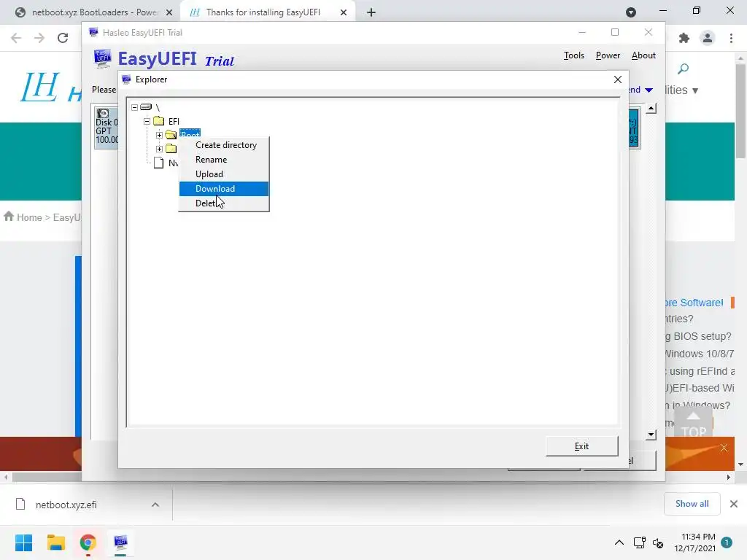
Task: Click the Chrome back arrow
Action: [16, 38]
